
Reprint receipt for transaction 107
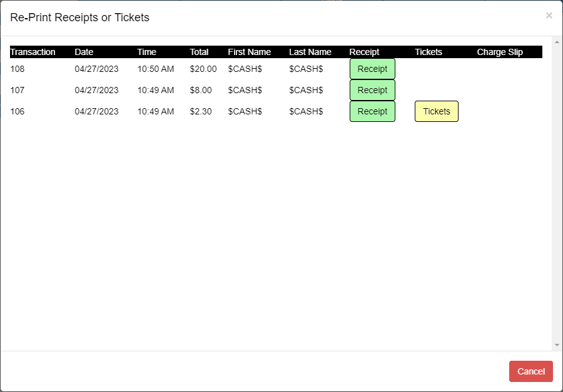372,90
